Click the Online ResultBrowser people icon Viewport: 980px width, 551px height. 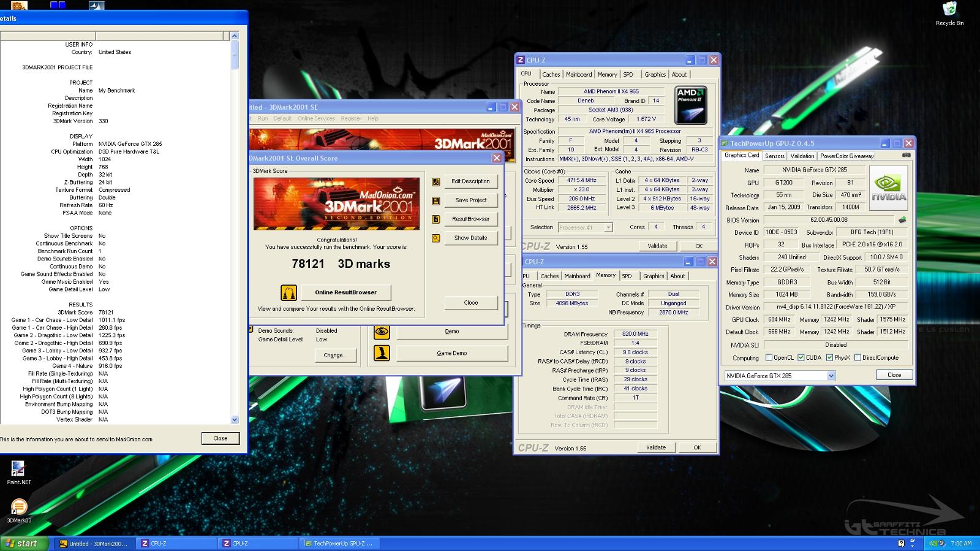[x=289, y=293]
